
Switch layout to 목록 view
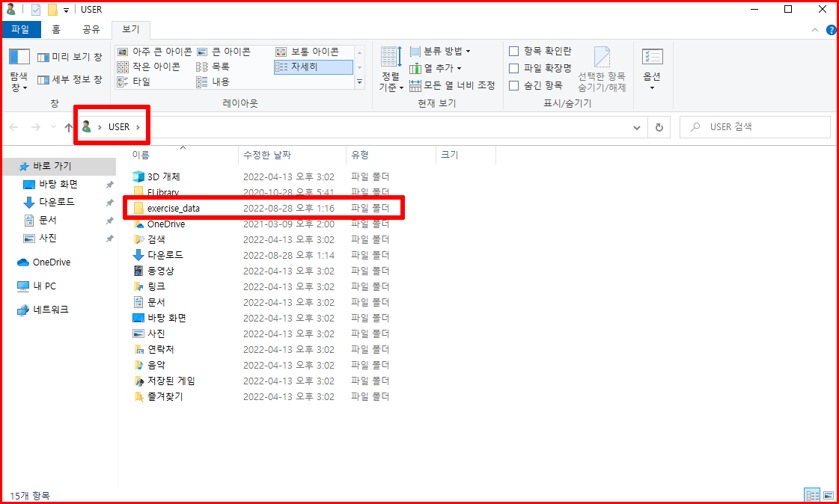point(213,67)
